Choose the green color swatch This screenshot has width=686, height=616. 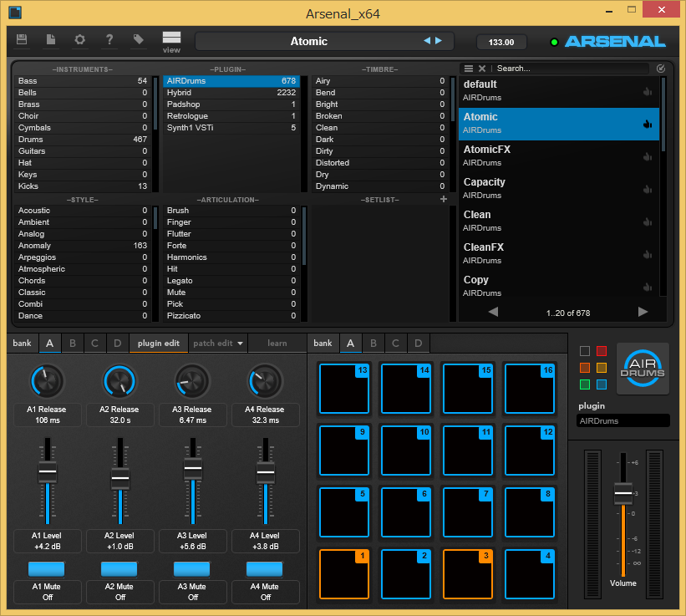coord(585,384)
